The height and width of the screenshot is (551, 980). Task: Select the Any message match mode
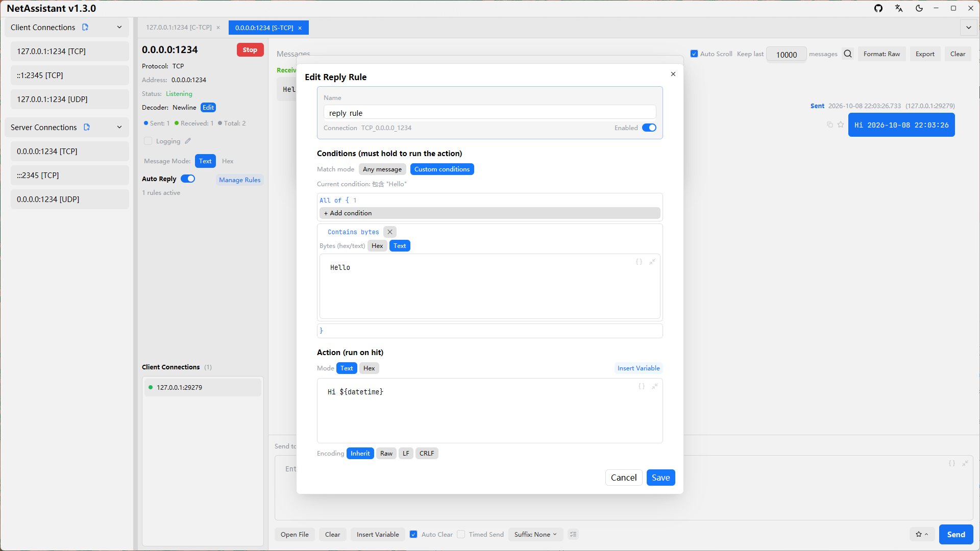[x=382, y=169]
